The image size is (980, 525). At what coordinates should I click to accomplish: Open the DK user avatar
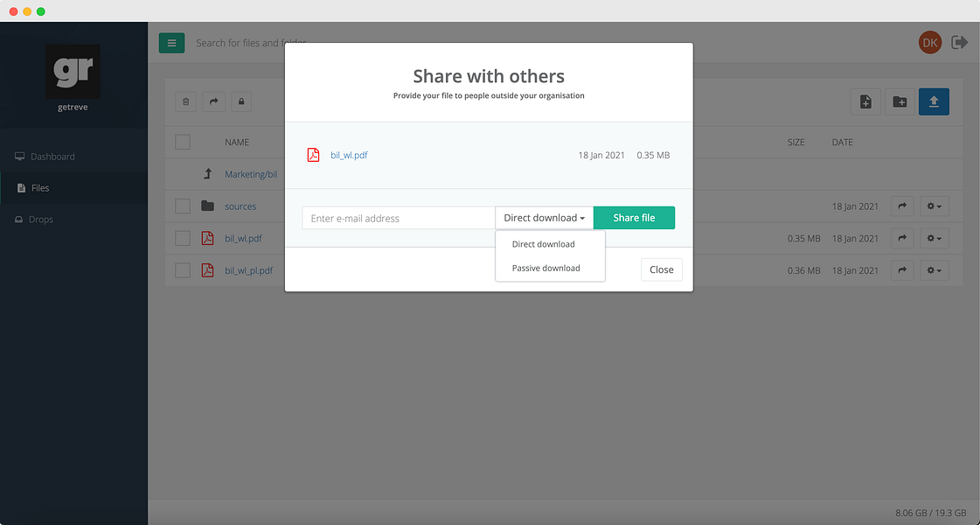point(930,43)
